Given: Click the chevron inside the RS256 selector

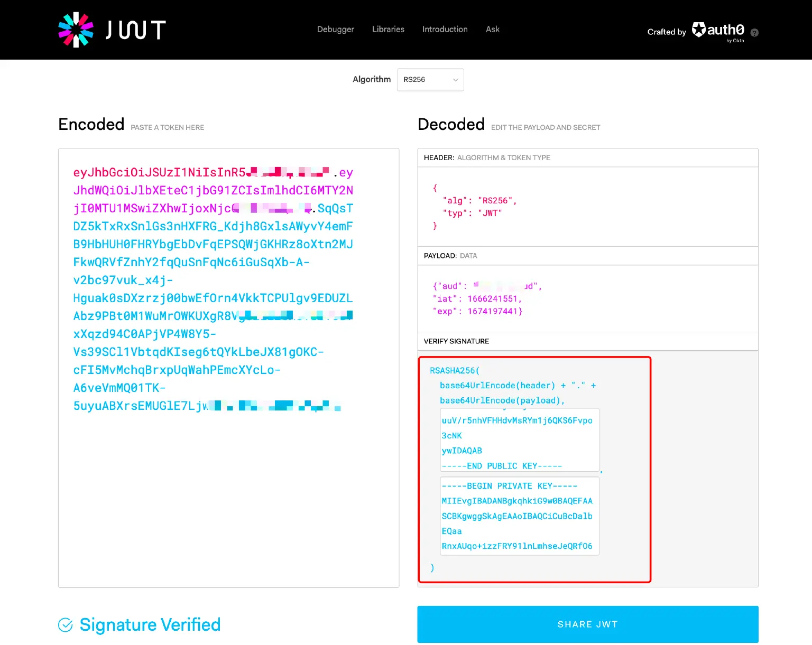Looking at the screenshot, I should [455, 80].
